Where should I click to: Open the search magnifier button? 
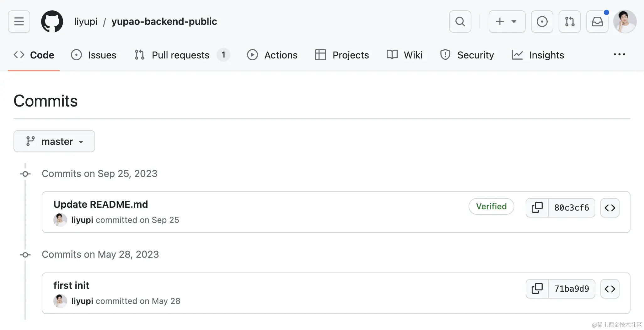tap(460, 21)
